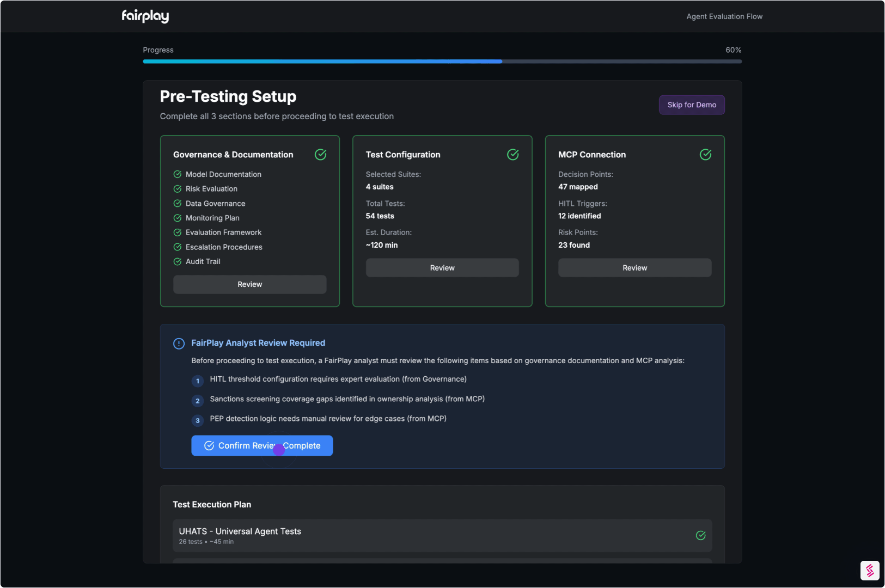The height and width of the screenshot is (588, 885).
Task: Click the Test Configuration completed checkmark icon
Action: pos(513,155)
